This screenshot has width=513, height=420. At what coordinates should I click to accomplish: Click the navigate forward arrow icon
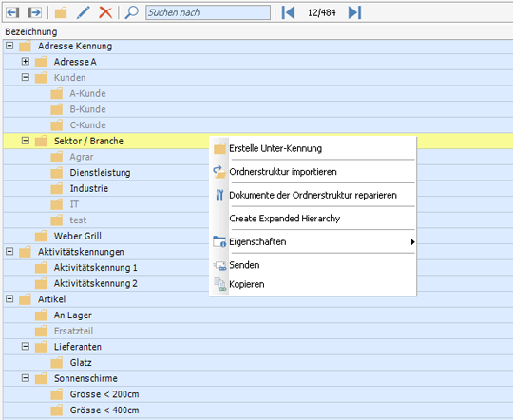pyautogui.click(x=35, y=12)
